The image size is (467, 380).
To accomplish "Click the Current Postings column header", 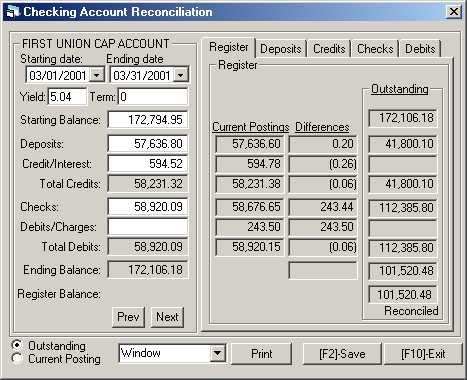I will click(x=251, y=127).
